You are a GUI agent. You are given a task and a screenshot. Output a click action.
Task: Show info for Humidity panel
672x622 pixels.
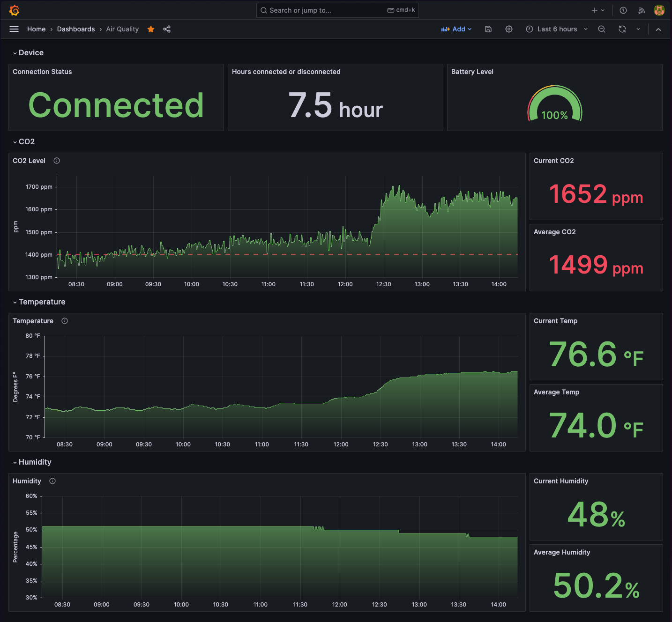tap(52, 481)
